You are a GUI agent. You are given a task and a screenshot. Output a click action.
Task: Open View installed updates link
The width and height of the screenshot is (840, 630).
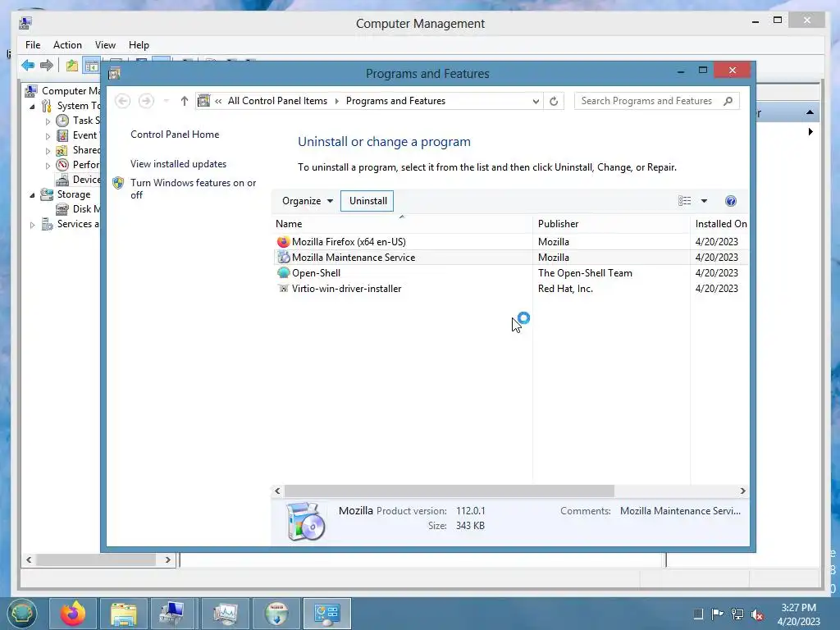point(178,164)
